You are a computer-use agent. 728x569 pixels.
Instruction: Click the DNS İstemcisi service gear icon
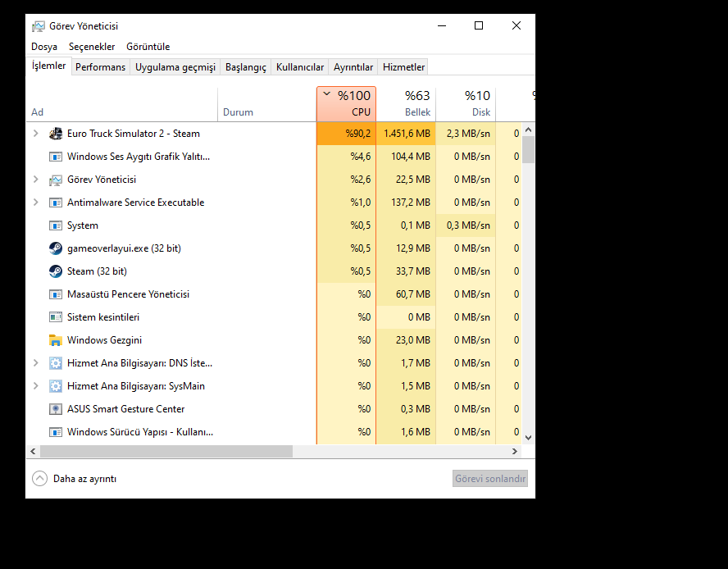tap(56, 362)
